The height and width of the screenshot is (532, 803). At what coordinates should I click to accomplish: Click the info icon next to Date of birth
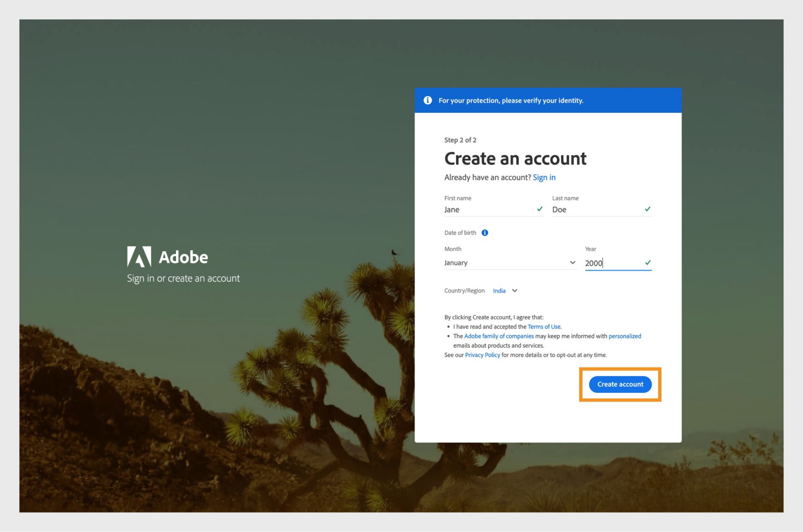[487, 233]
